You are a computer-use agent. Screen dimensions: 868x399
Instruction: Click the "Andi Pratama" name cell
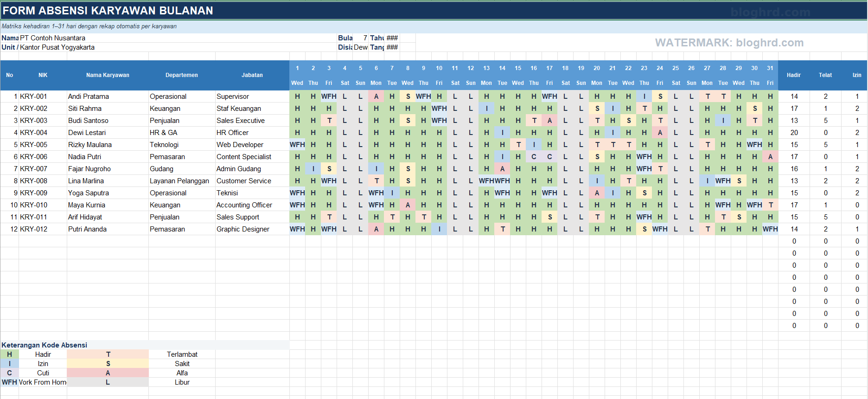point(108,97)
